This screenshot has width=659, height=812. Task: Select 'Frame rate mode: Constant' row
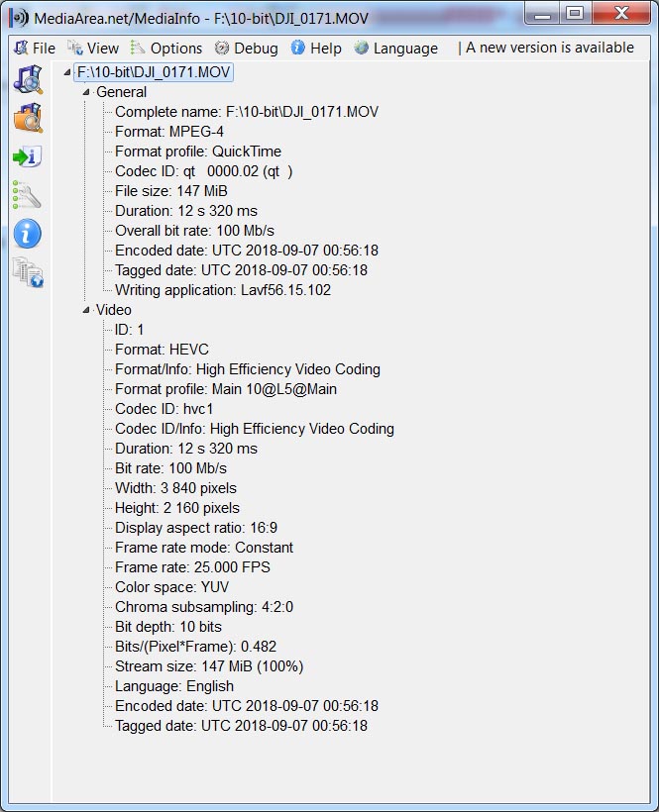pos(204,548)
